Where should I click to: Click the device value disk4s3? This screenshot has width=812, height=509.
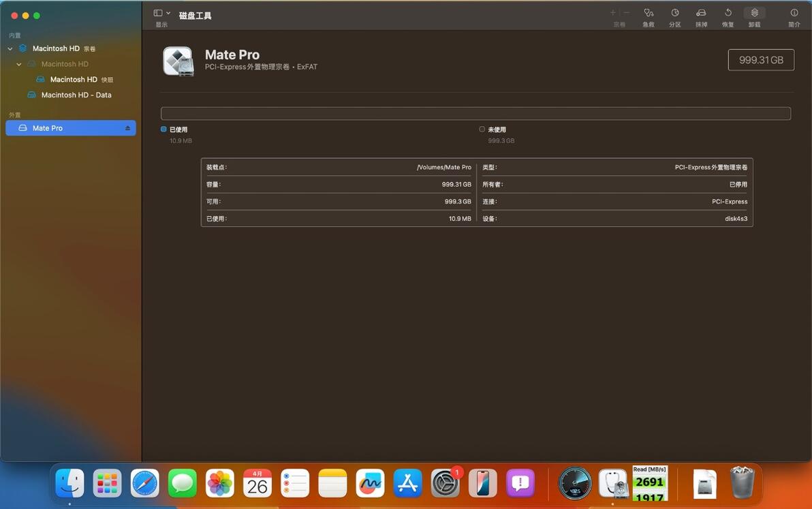pyautogui.click(x=736, y=219)
